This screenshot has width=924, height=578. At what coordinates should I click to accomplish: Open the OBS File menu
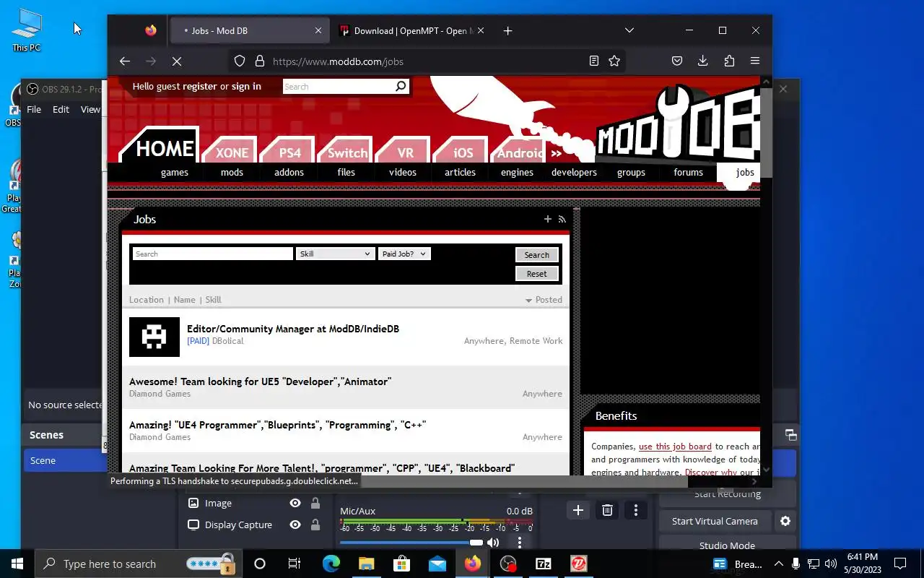pos(34,109)
